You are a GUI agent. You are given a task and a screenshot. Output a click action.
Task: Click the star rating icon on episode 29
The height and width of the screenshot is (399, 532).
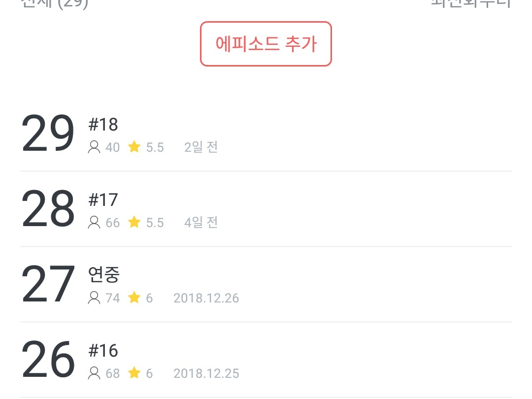coord(134,147)
